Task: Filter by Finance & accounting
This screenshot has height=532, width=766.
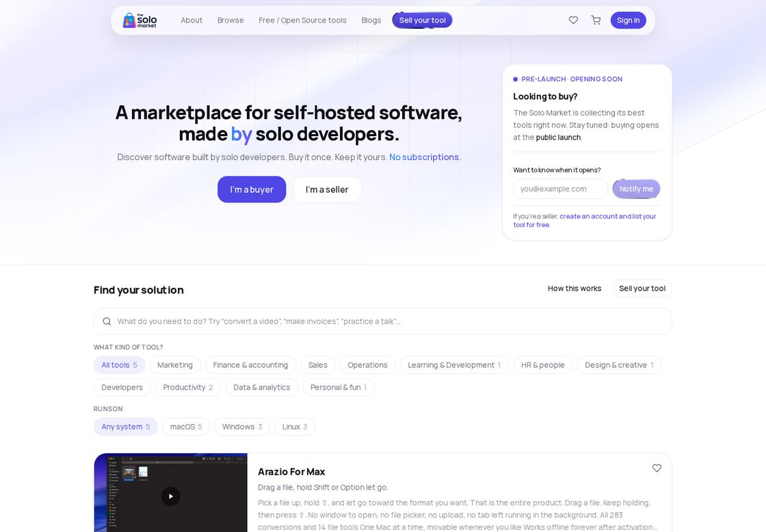Action: (250, 365)
